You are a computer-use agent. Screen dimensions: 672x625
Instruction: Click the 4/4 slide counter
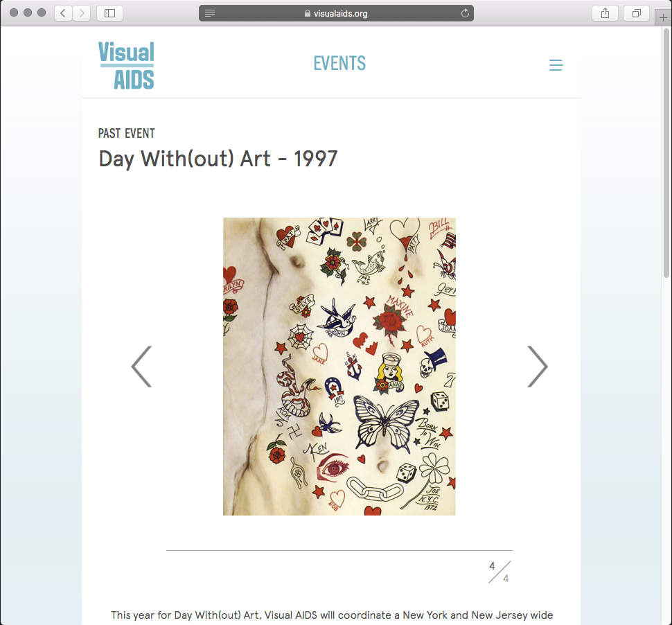[x=499, y=572]
